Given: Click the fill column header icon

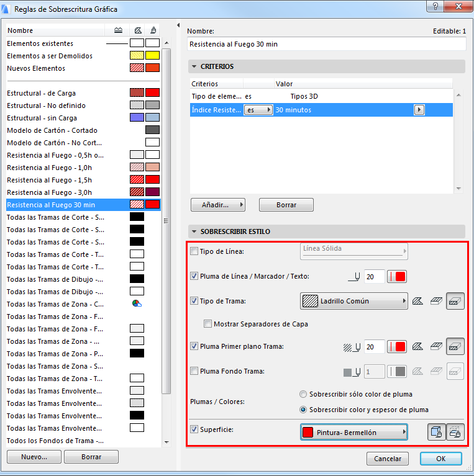Looking at the screenshot, I should 138,30.
